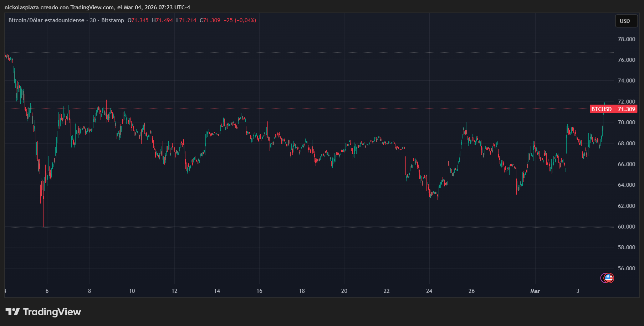This screenshot has height=326, width=644.
Task: Click the 60.000 price axis label
Action: tap(626, 227)
